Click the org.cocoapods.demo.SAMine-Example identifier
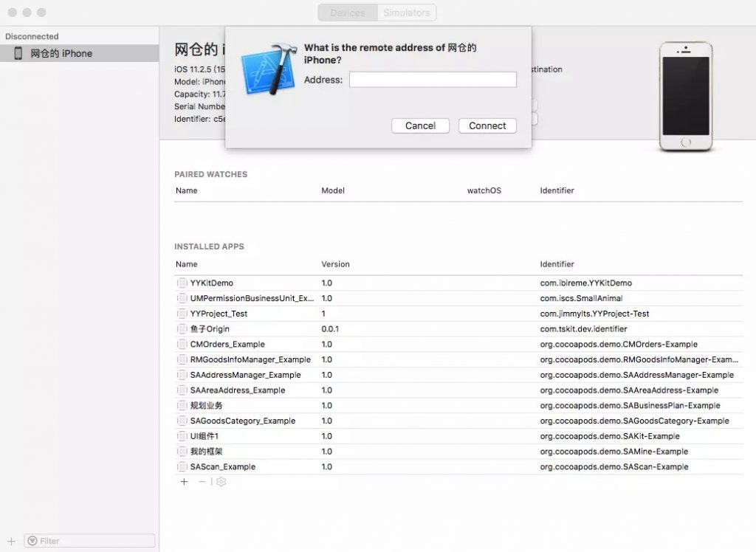The height and width of the screenshot is (552, 756). pos(614,451)
